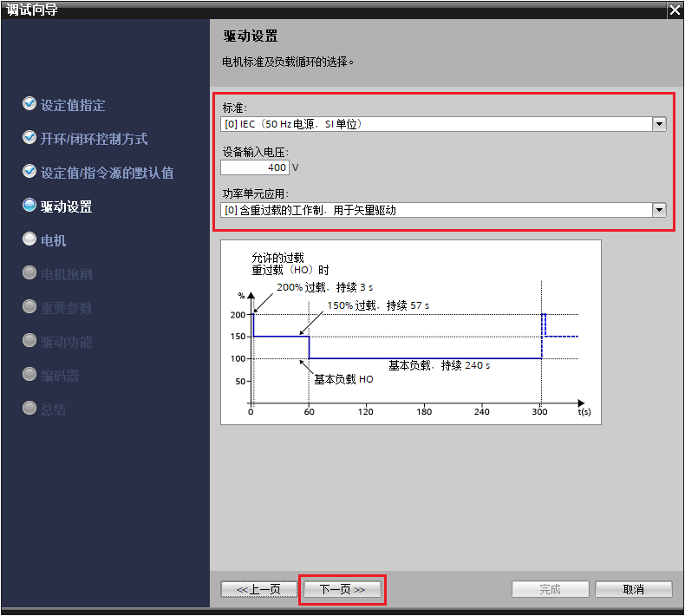Click the circle icon beside 电机 step
Viewport: 685px width, 616px height.
(x=29, y=239)
